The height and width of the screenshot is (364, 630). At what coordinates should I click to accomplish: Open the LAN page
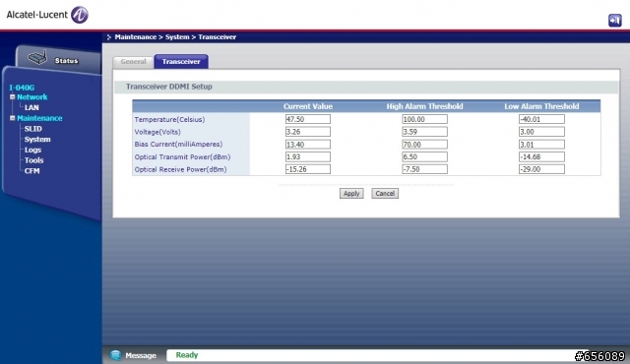[x=31, y=107]
